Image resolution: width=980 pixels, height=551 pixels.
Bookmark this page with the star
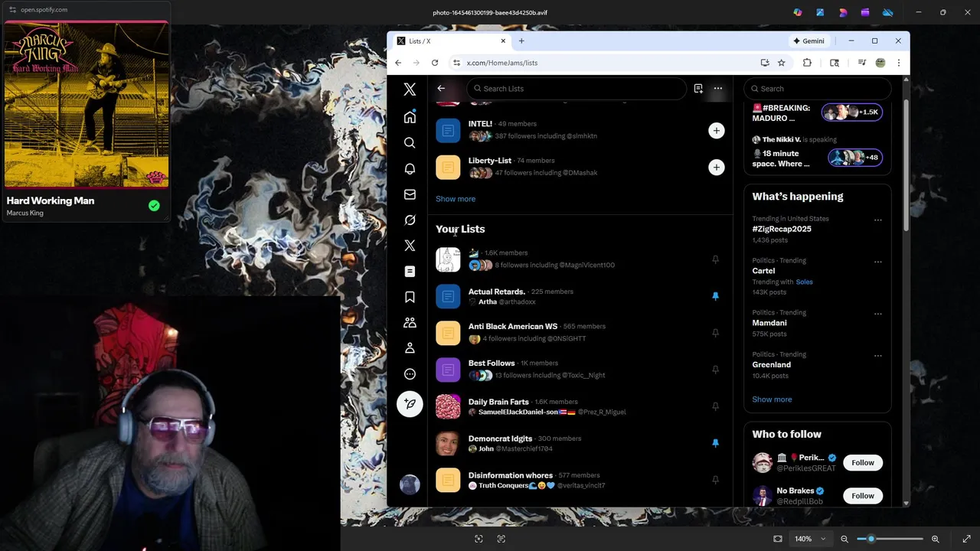pyautogui.click(x=782, y=63)
